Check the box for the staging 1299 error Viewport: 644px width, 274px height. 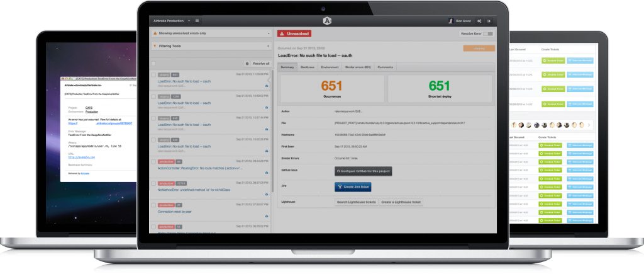[153, 96]
